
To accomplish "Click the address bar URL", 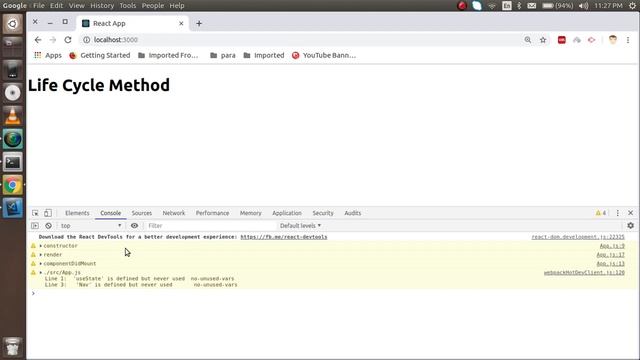I will point(116,40).
